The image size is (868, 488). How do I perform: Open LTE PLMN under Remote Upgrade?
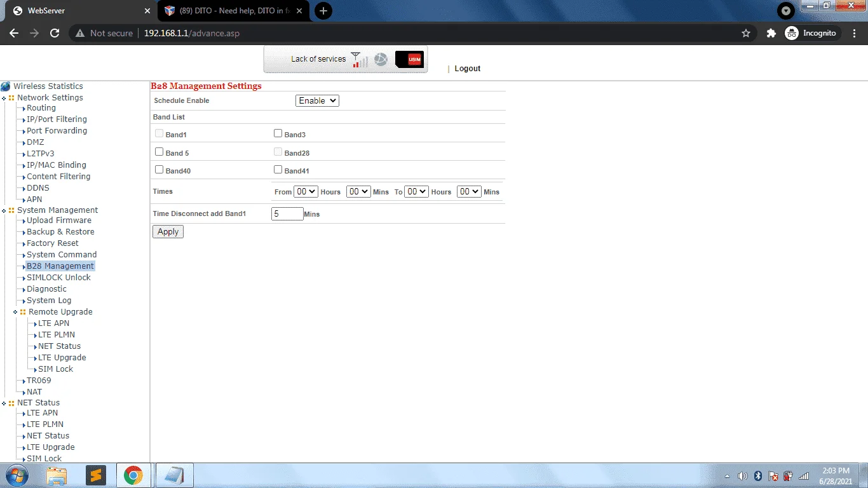[57, 335]
